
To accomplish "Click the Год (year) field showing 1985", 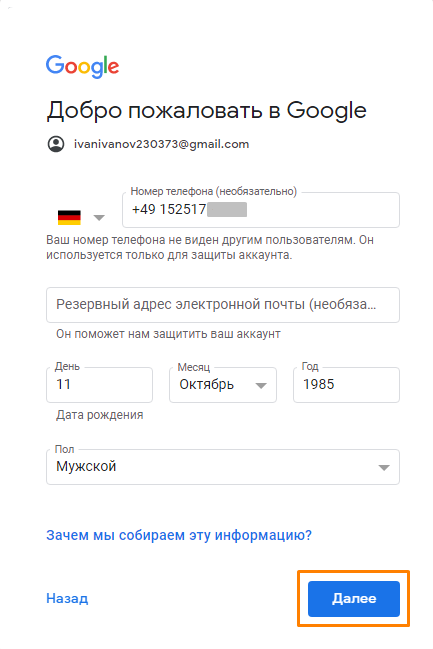I will point(346,385).
